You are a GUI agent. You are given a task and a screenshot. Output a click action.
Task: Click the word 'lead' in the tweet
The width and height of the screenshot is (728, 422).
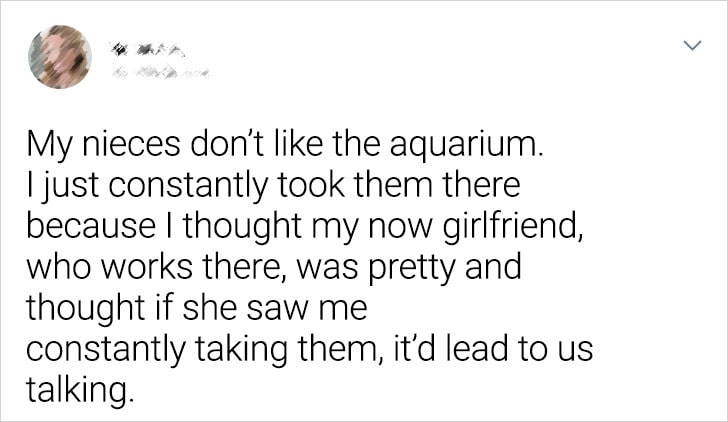point(477,350)
